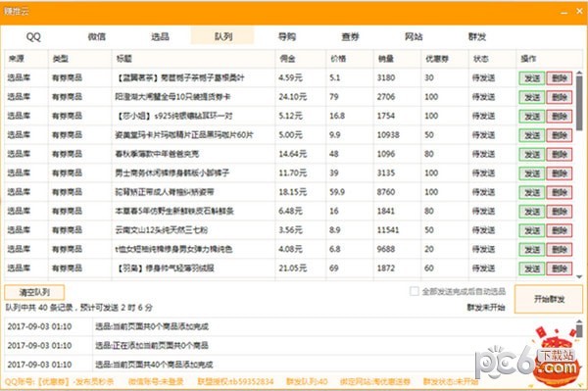Open the 网站 tab
This screenshot has height=391, width=588.
[414, 36]
